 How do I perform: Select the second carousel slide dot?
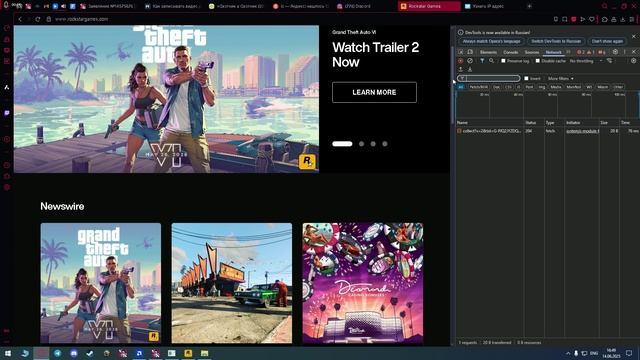[361, 144]
